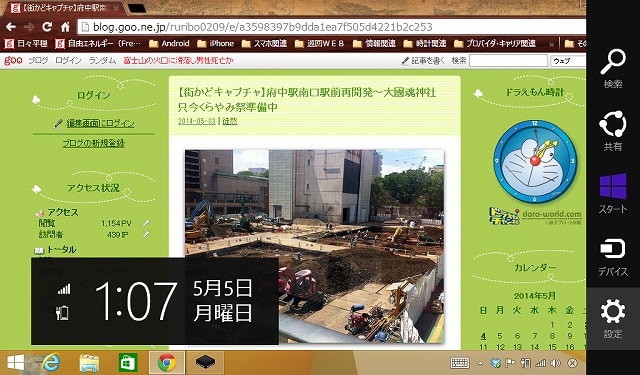The width and height of the screenshot is (640, 375).
Task: Expand the bookmarks bar overflow chevron
Action: (x=551, y=44)
